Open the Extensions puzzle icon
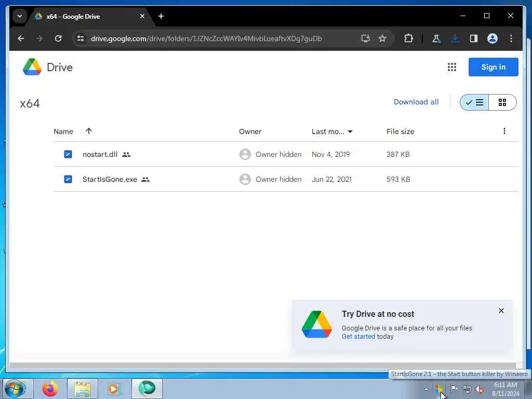 (408, 38)
